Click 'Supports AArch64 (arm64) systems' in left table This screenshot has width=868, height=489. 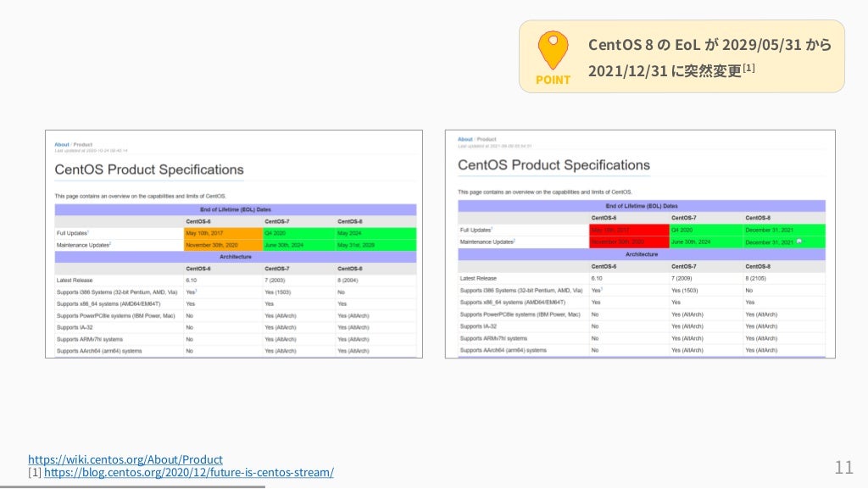98,351
